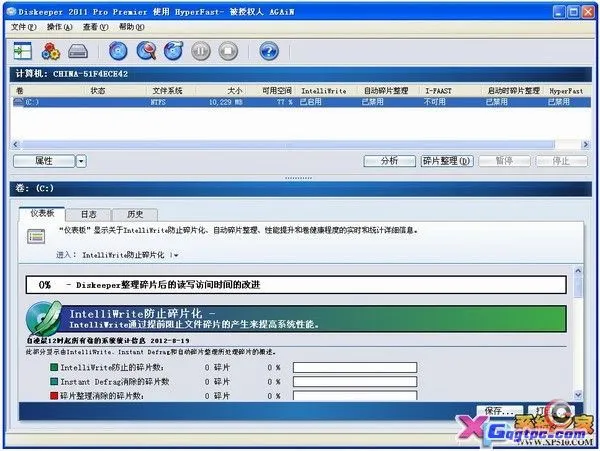Viewport: 600px width, 451px height.
Task: Switch to the 日志 tab
Action: 88,215
